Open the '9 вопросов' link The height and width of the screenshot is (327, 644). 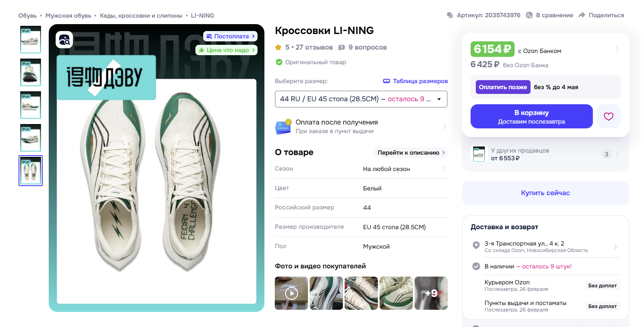point(368,47)
